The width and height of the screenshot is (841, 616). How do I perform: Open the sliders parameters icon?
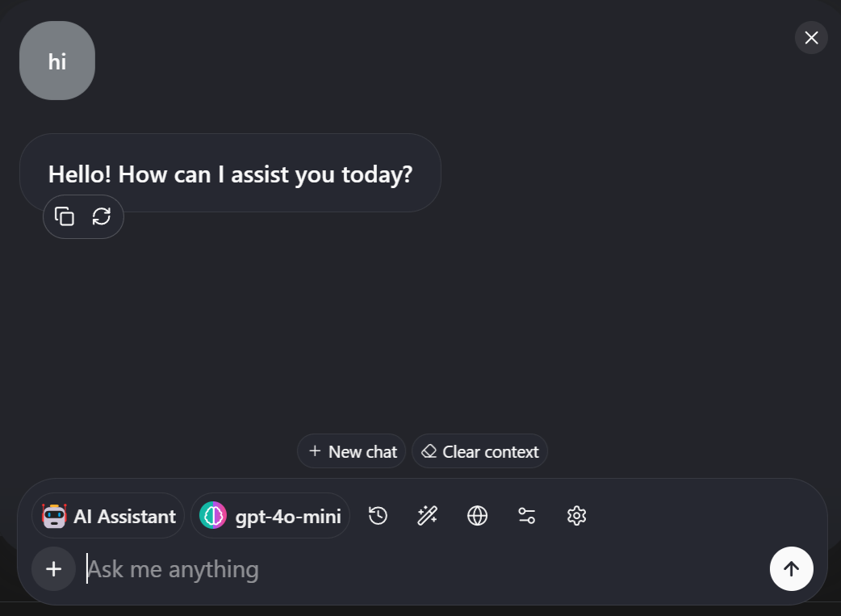[x=527, y=516]
